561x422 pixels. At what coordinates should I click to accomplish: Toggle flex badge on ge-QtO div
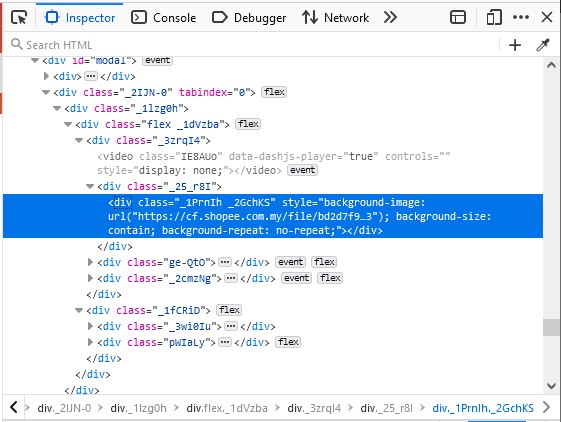click(324, 262)
